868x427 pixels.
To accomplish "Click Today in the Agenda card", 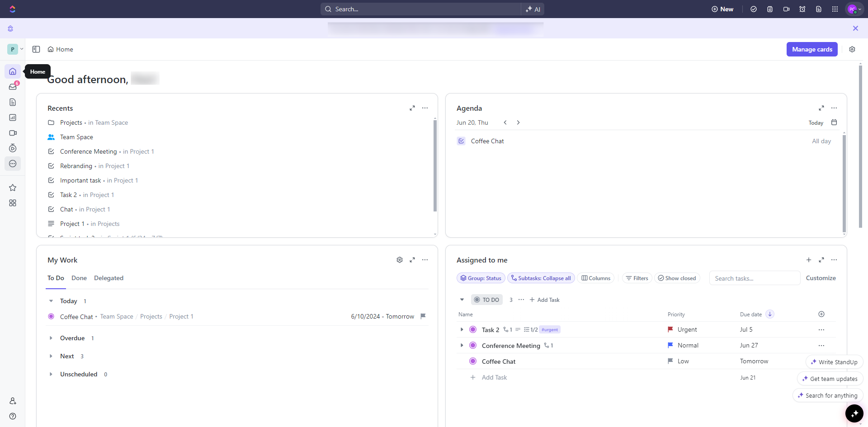I will point(816,123).
